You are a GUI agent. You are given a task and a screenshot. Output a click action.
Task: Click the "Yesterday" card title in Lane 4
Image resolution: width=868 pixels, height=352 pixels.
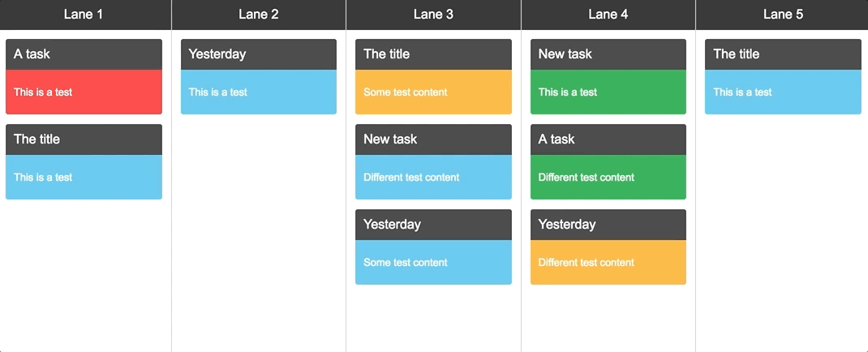pyautogui.click(x=608, y=225)
